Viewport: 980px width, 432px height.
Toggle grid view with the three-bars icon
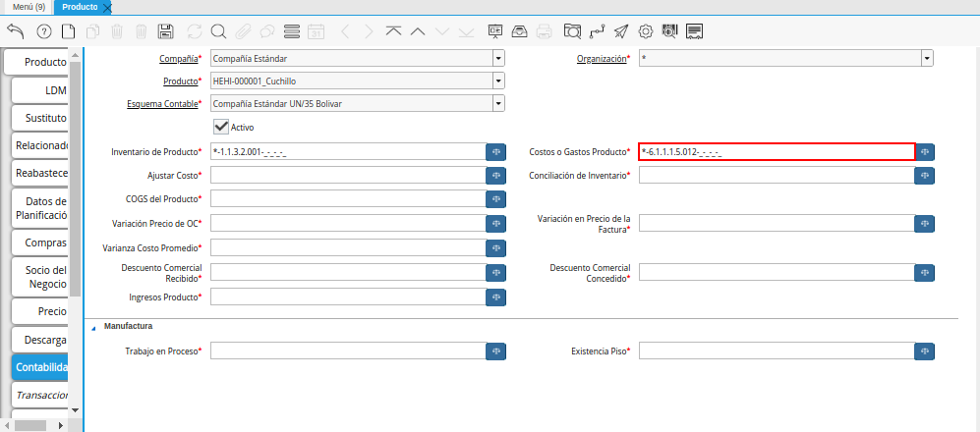click(291, 30)
